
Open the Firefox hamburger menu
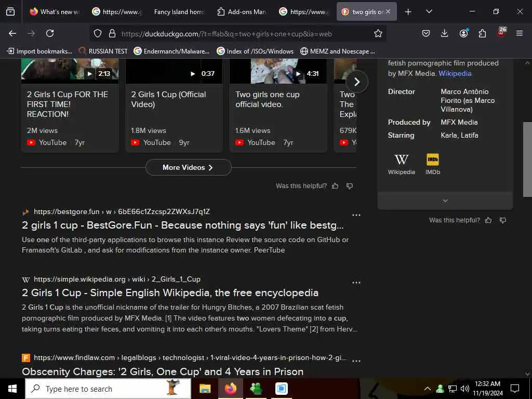pos(520,33)
